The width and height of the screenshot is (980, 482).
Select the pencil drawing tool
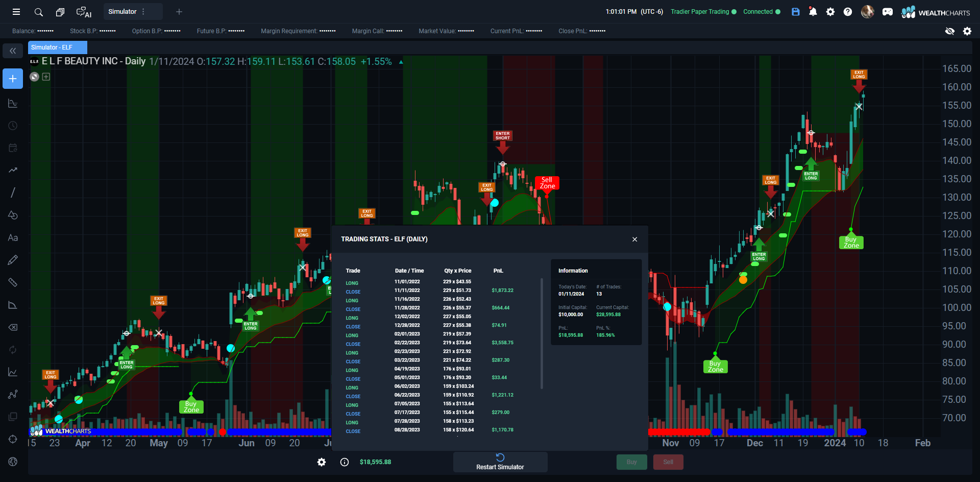13,260
